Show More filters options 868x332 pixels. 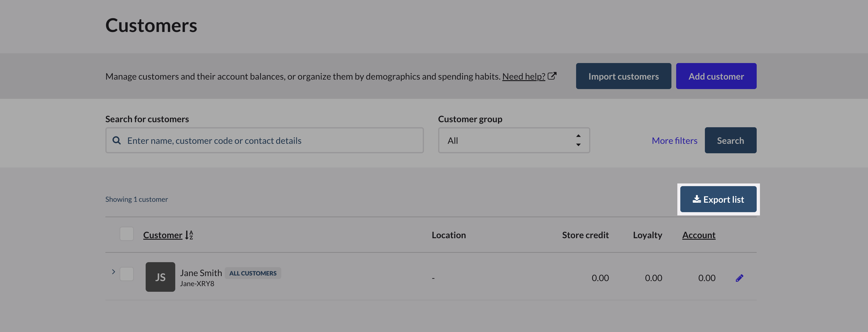[674, 141]
